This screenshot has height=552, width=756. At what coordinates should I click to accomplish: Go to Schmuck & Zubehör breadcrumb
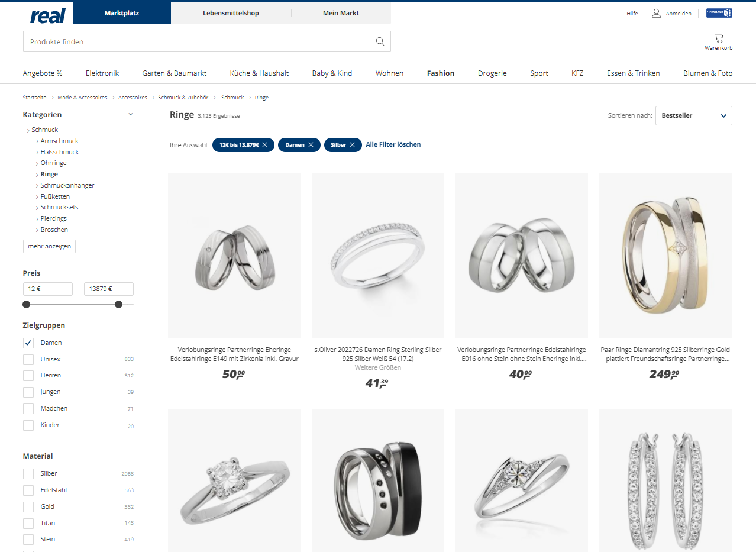click(x=183, y=97)
